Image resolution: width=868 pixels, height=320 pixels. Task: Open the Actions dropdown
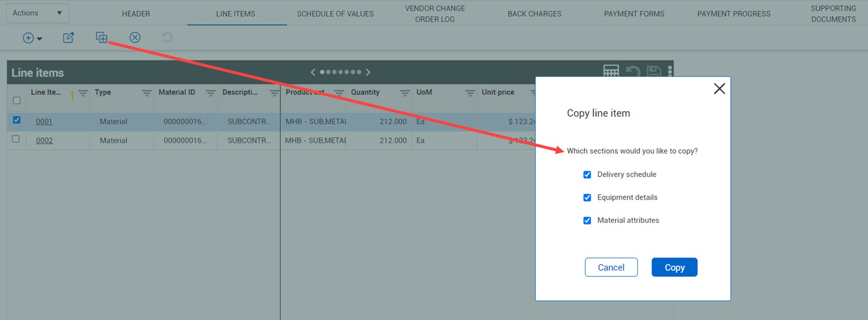[x=38, y=13]
